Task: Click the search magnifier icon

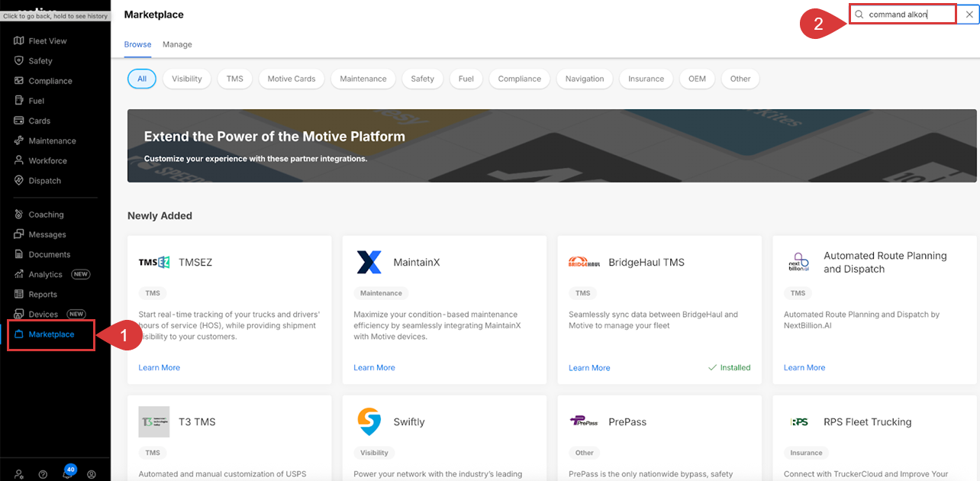Action: click(x=859, y=15)
